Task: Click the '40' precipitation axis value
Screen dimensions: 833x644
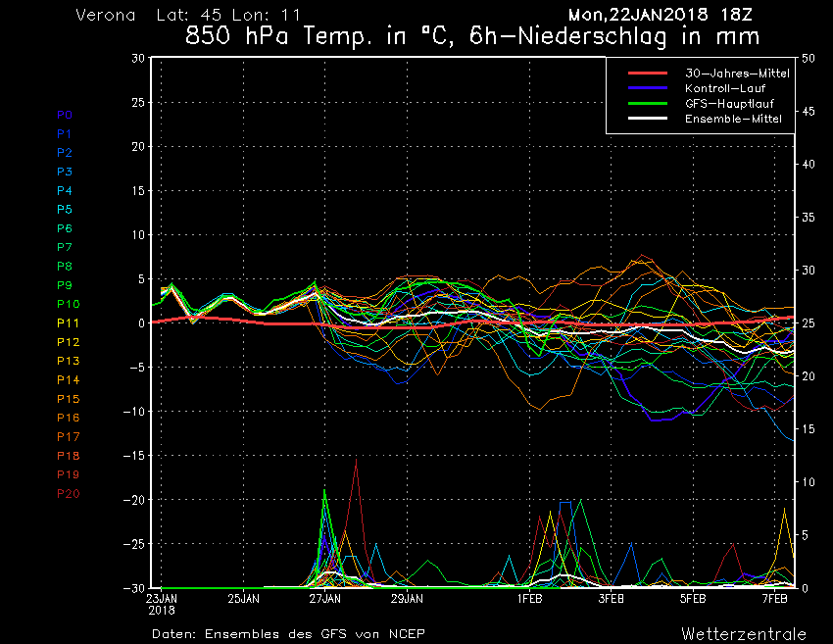Action: pos(808,165)
